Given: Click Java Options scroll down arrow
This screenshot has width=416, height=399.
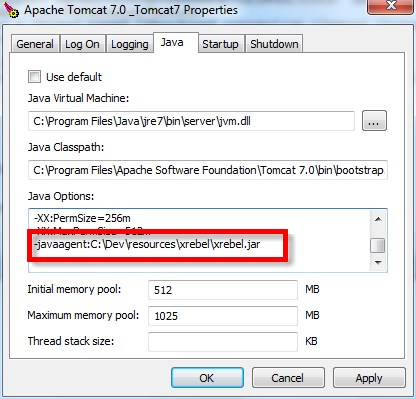Looking at the screenshot, I should click(378, 263).
